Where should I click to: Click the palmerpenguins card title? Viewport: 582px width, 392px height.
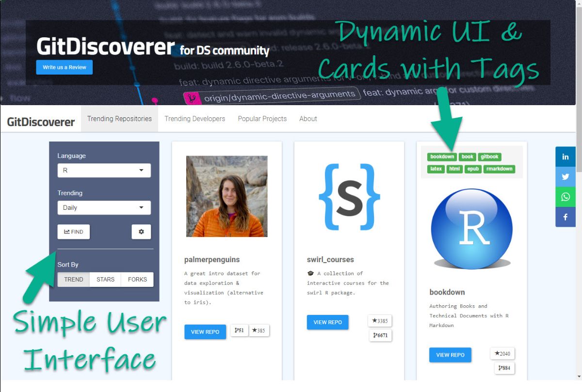coord(212,259)
